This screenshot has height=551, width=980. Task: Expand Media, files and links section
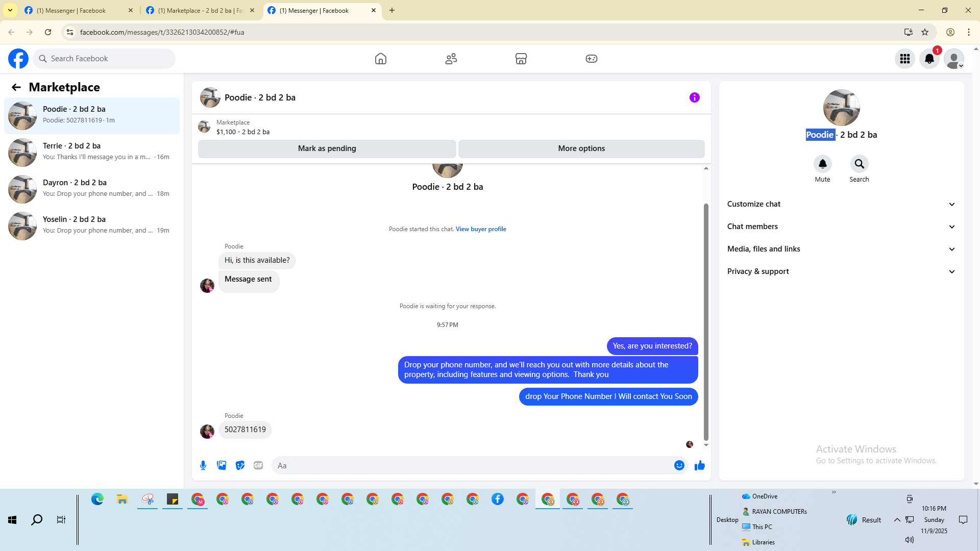click(841, 249)
